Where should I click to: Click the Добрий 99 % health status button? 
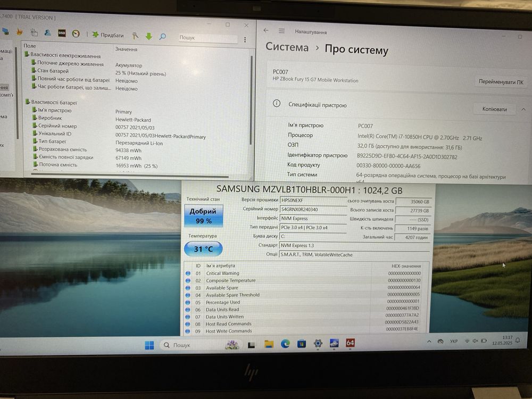pos(203,216)
